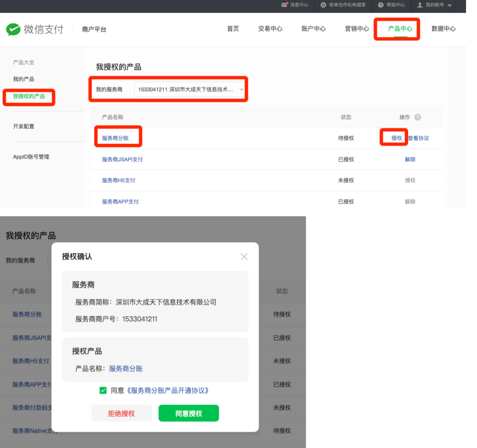The width and height of the screenshot is (477, 448).
Task: Select 产品中心 navigation tab
Action: 400,29
